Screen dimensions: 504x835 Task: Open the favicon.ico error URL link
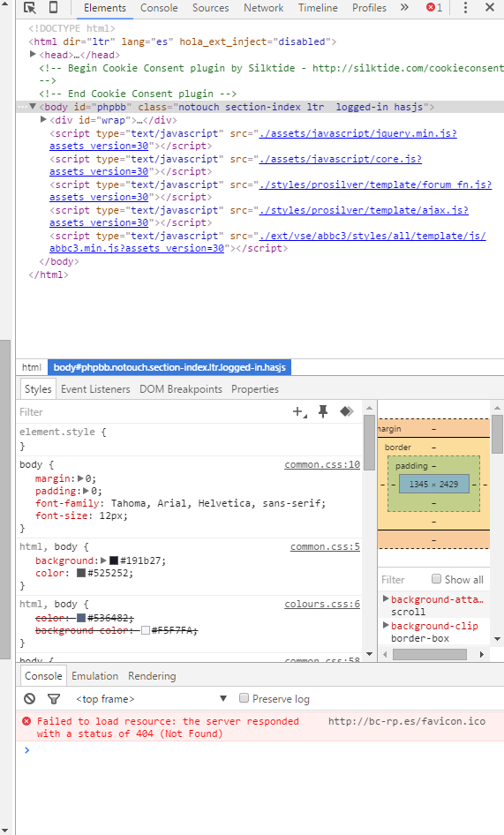click(x=407, y=721)
